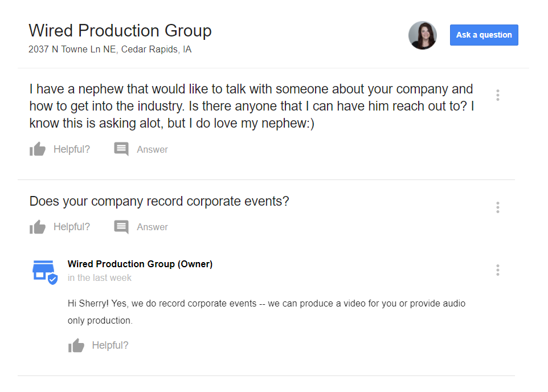
Task: Click thumbs-up icon under the nephew question
Action: click(x=38, y=149)
